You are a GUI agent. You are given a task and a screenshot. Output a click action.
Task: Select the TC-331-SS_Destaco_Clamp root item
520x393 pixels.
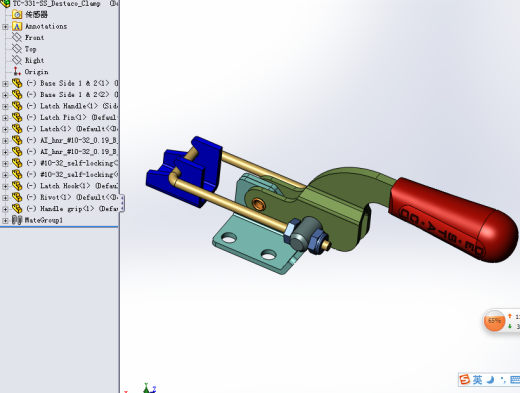point(57,3)
